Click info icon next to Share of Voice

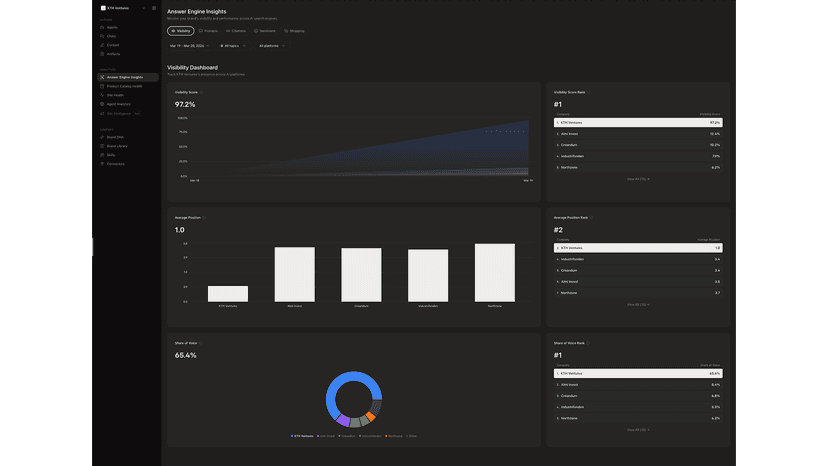click(x=201, y=343)
